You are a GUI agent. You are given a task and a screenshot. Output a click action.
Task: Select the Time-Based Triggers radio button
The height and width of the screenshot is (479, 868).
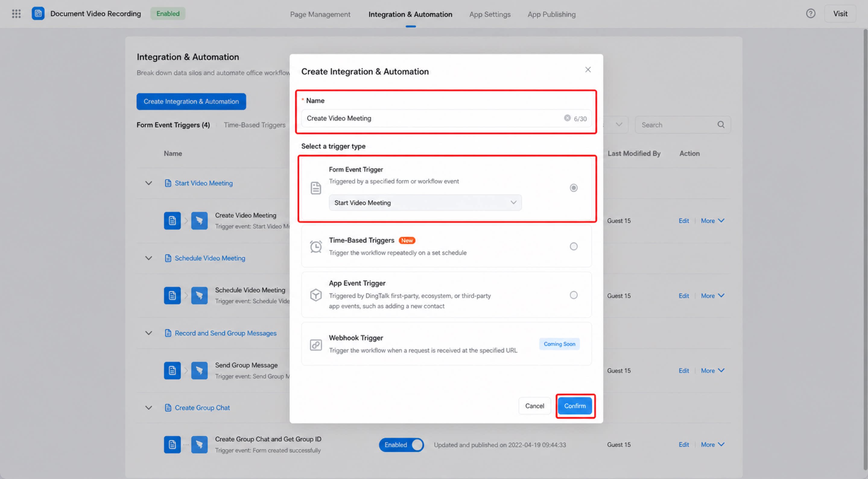pos(574,246)
